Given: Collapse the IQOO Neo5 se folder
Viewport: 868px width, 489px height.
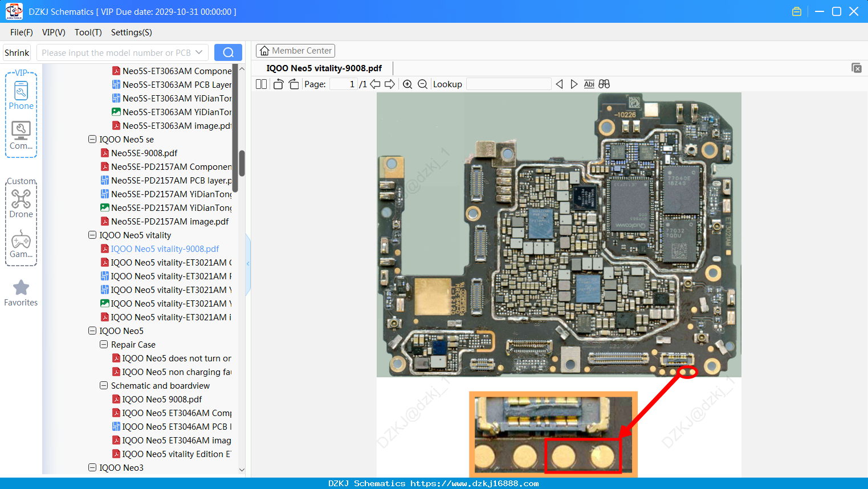Looking at the screenshot, I should coord(92,139).
